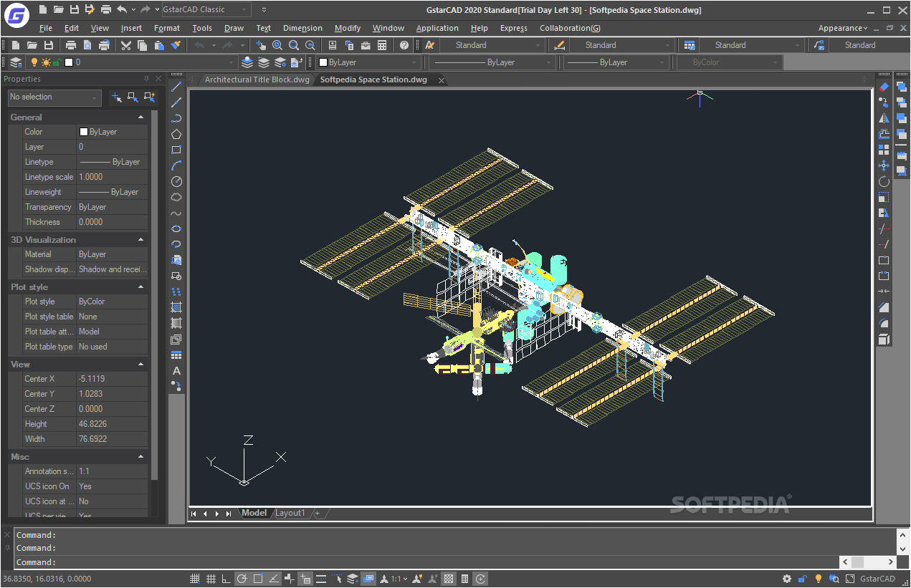This screenshot has height=588, width=911.
Task: Select the Move modify tool
Action: click(884, 165)
